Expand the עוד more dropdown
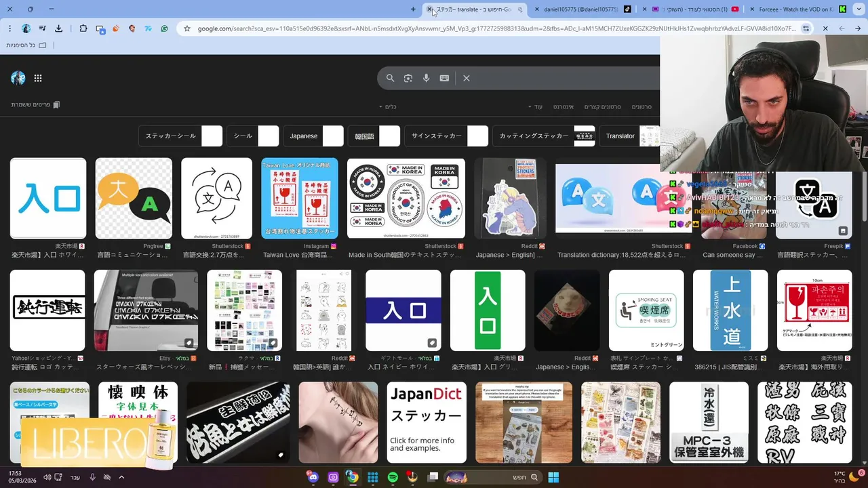The height and width of the screenshot is (488, 868). [x=536, y=107]
